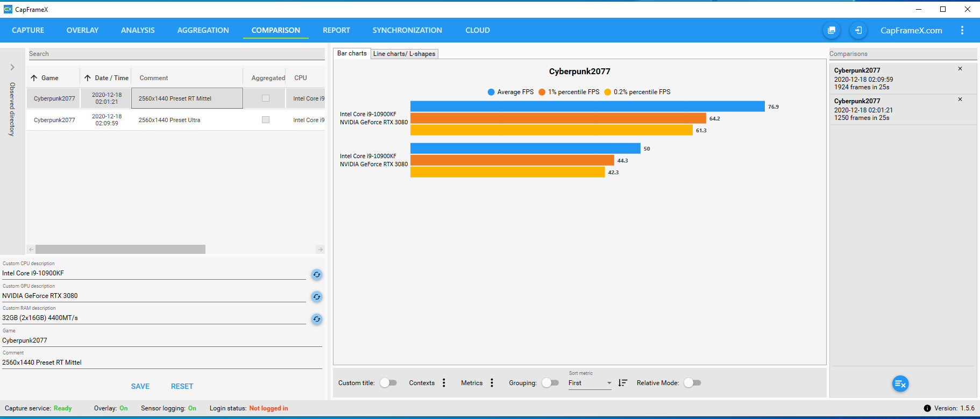Switch to the CAPTURE tab
Screen dimensions: 980x419
(28, 30)
